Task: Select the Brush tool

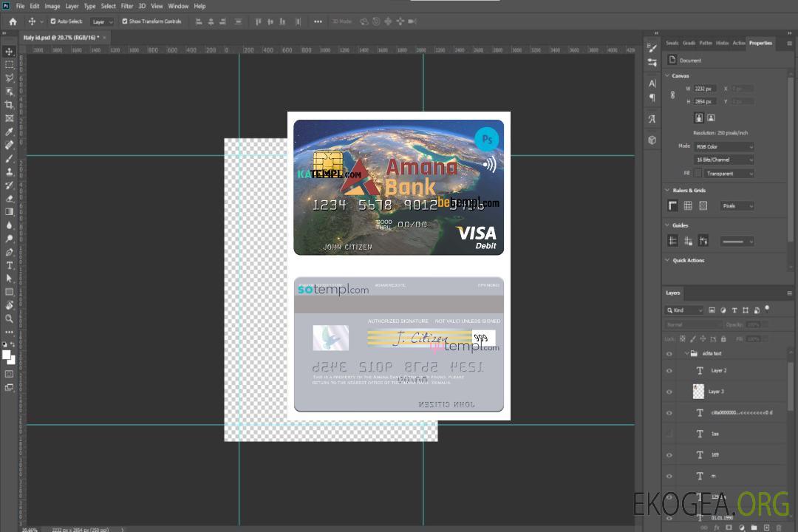Action: click(x=9, y=158)
